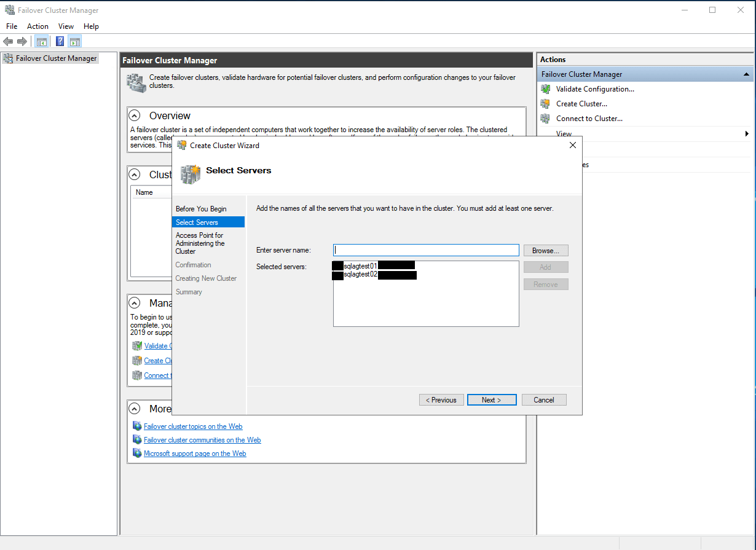Minimize the Failover Cluster Manager window

coord(684,10)
